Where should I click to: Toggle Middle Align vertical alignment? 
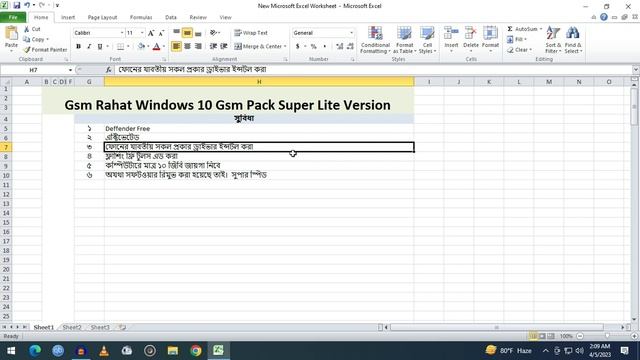coord(187,33)
